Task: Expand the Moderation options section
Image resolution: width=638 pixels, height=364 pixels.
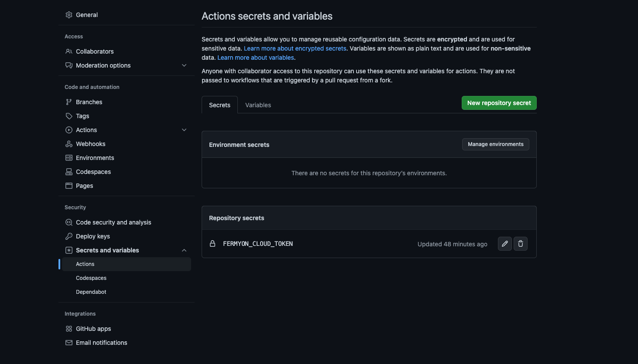Action: pyautogui.click(x=184, y=65)
